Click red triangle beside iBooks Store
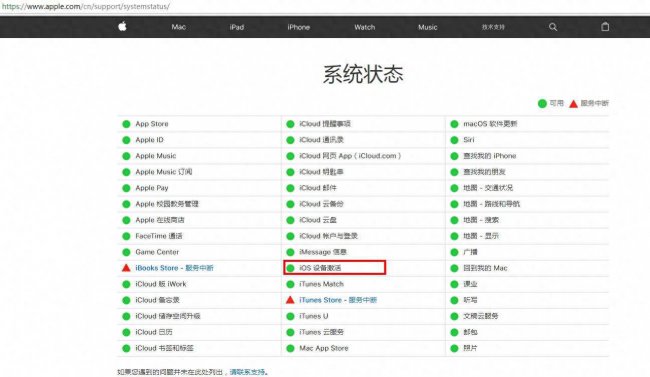 click(x=126, y=268)
